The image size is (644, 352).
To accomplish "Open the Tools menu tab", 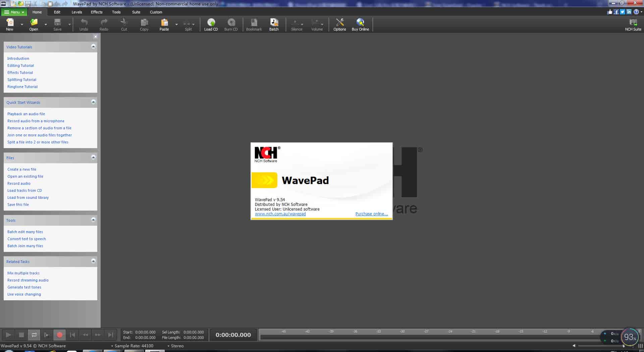I will point(116,12).
